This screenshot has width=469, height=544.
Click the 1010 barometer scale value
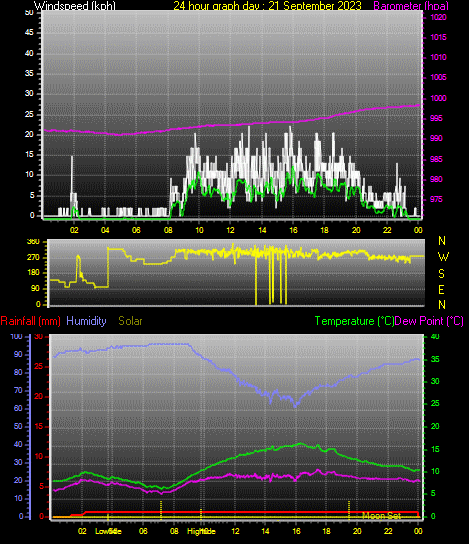point(438,57)
